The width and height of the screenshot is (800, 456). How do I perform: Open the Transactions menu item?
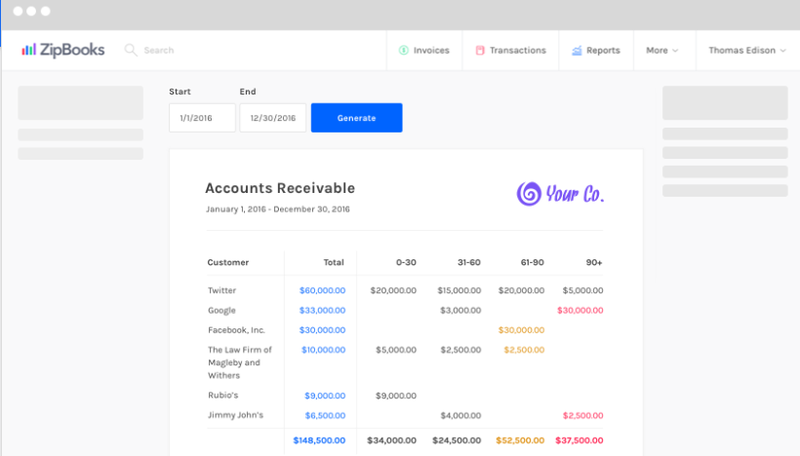point(511,50)
